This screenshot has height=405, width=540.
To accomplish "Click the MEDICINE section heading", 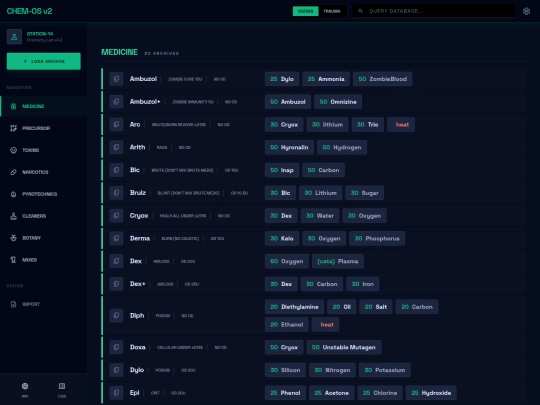I will [120, 52].
